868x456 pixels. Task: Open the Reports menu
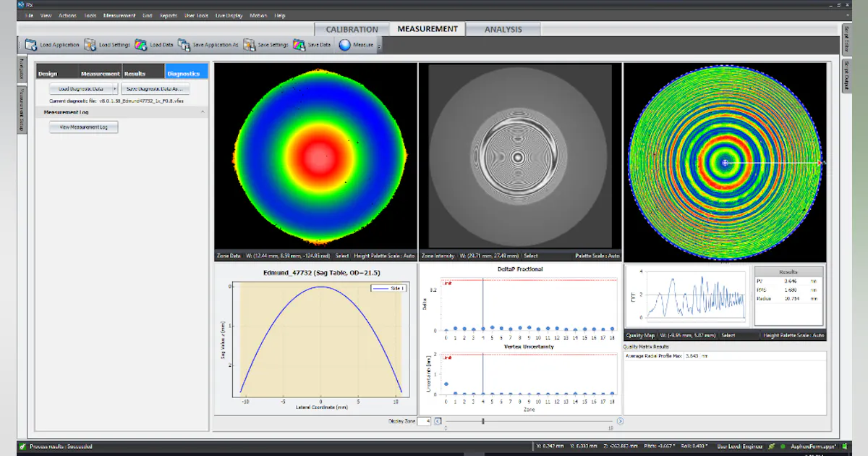point(169,15)
